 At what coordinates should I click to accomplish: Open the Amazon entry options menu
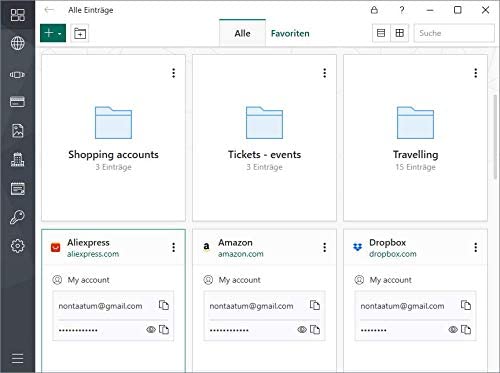(325, 247)
